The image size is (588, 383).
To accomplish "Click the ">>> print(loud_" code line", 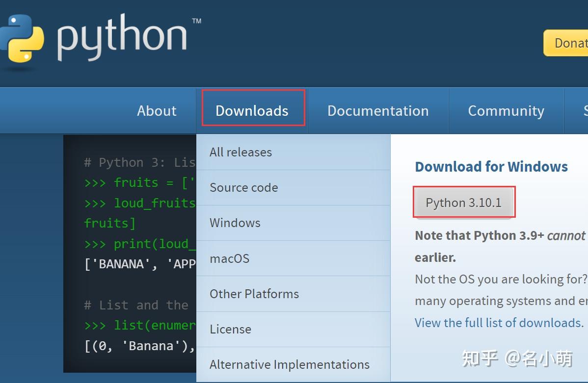I will [140, 244].
